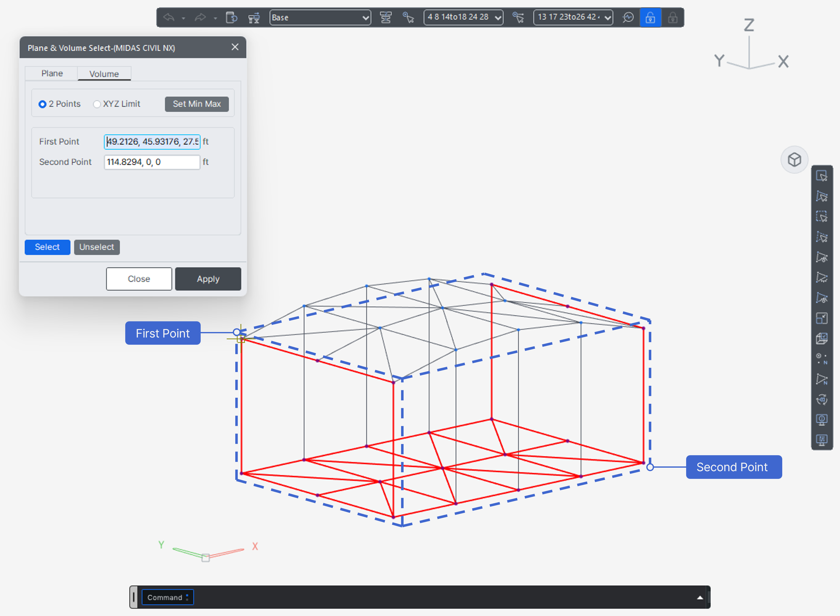Viewport: 840px width, 616px height.
Task: Click the Command label's colon menu dots
Action: click(x=187, y=597)
